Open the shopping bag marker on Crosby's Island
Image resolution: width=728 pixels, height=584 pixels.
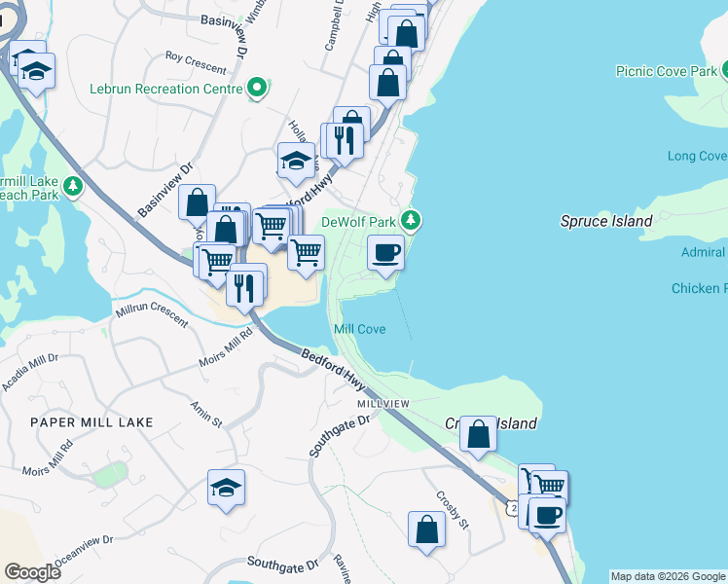[x=478, y=433]
